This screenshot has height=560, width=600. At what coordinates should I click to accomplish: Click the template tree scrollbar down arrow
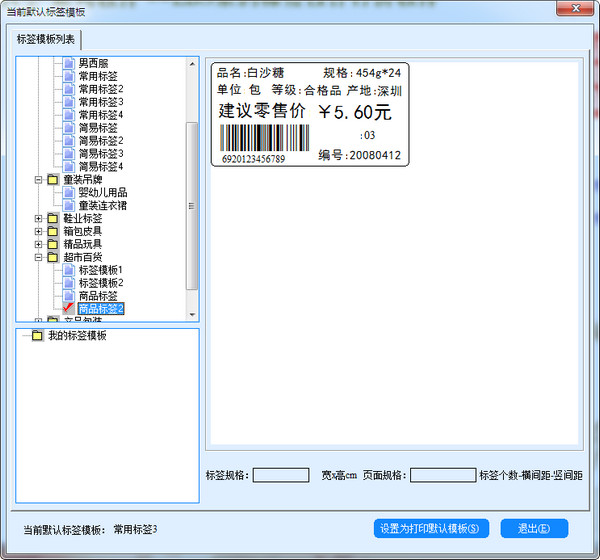[192, 315]
